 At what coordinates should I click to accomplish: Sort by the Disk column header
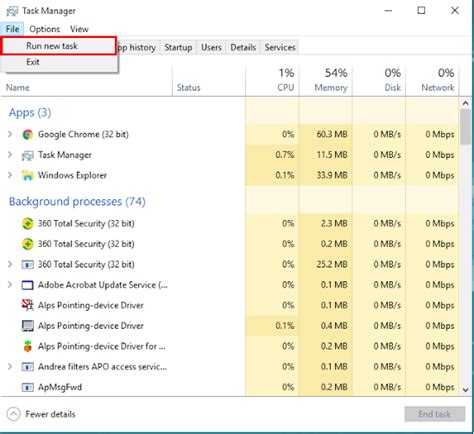[379, 81]
